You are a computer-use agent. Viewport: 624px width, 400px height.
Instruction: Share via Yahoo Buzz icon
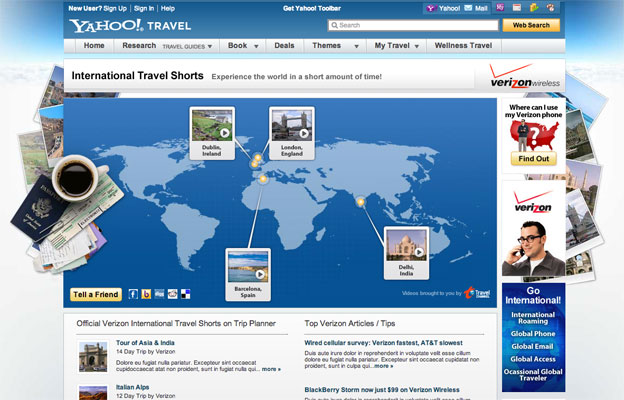(x=146, y=294)
